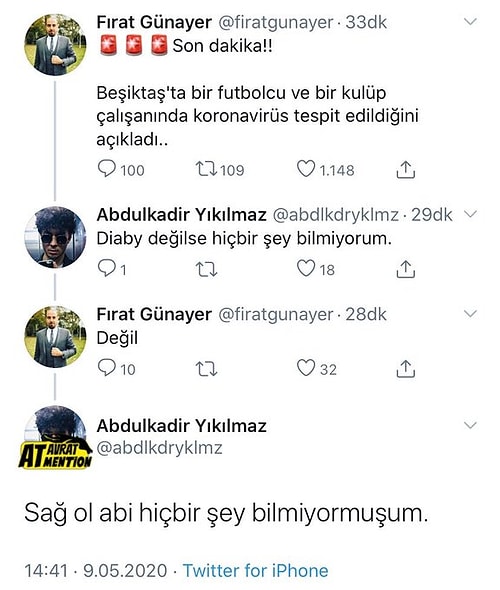Retweet the Diaby değilse reply
This screenshot has width=500, height=590.
pos(206,269)
